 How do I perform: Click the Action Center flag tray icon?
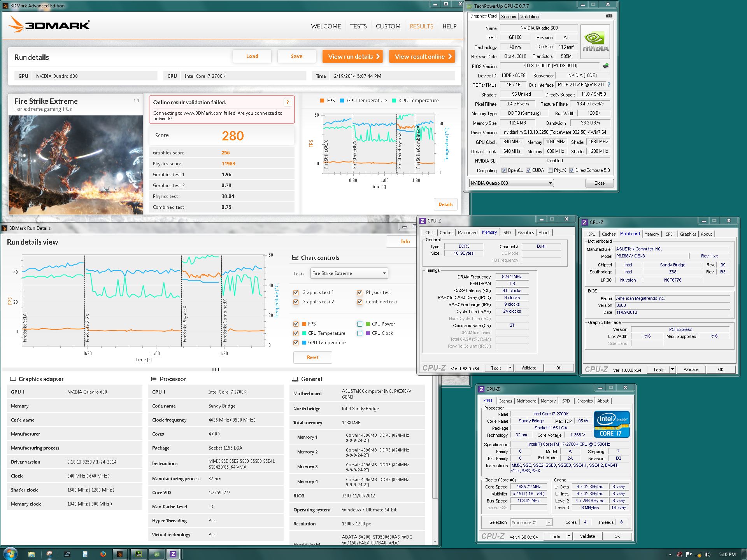pos(689,554)
